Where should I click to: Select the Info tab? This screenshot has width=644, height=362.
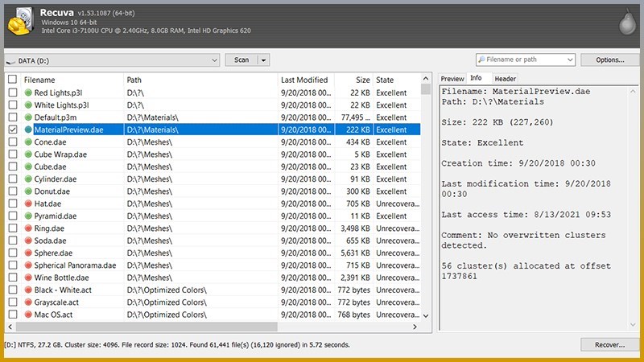(476, 78)
